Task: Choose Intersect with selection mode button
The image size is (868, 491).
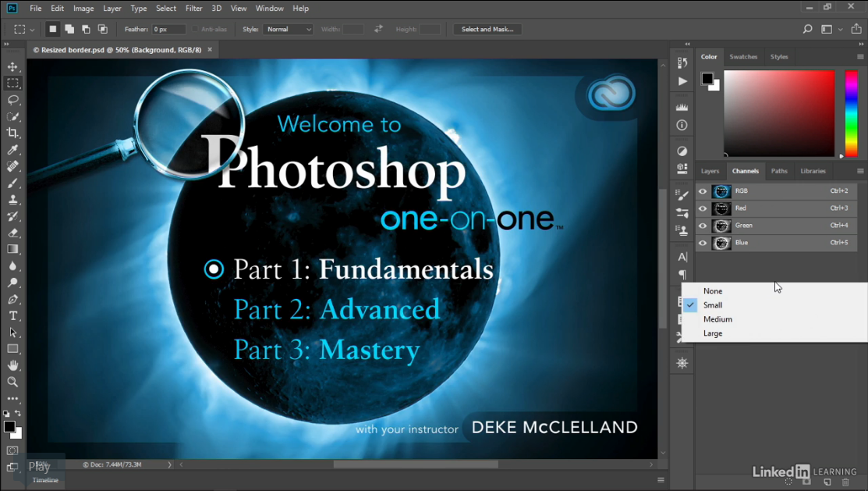Action: point(102,29)
